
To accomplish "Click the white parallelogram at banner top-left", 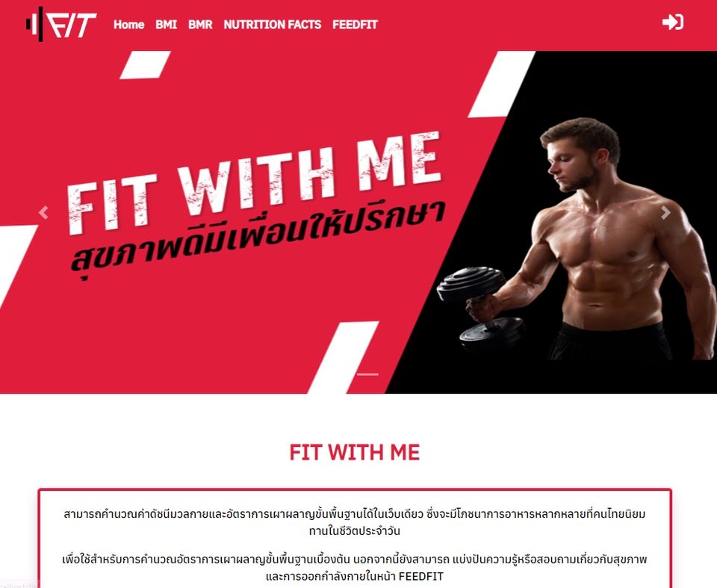I will click(145, 64).
